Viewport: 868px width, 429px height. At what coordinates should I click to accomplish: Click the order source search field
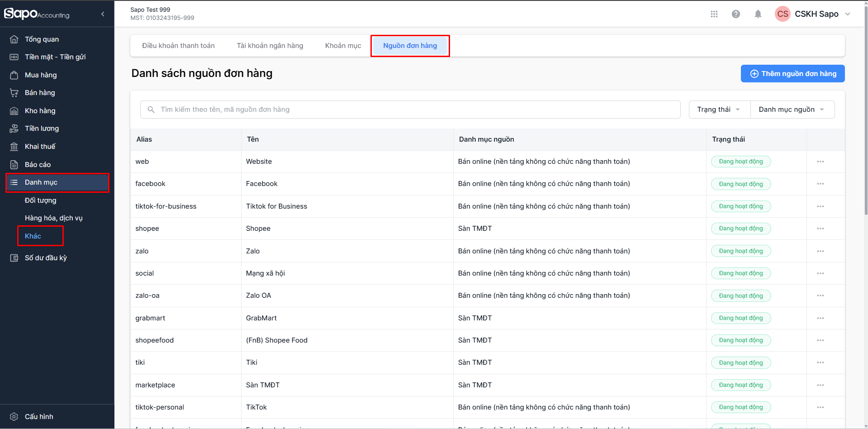[410, 110]
